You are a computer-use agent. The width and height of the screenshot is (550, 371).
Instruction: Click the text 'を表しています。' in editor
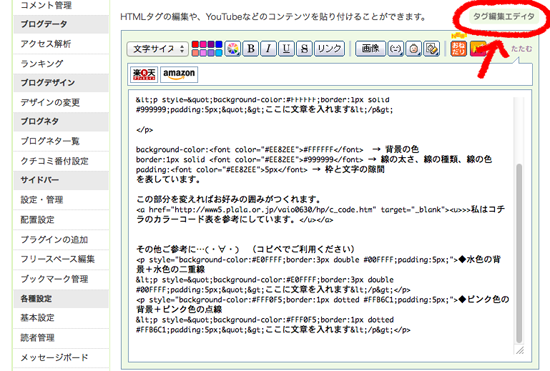168,180
